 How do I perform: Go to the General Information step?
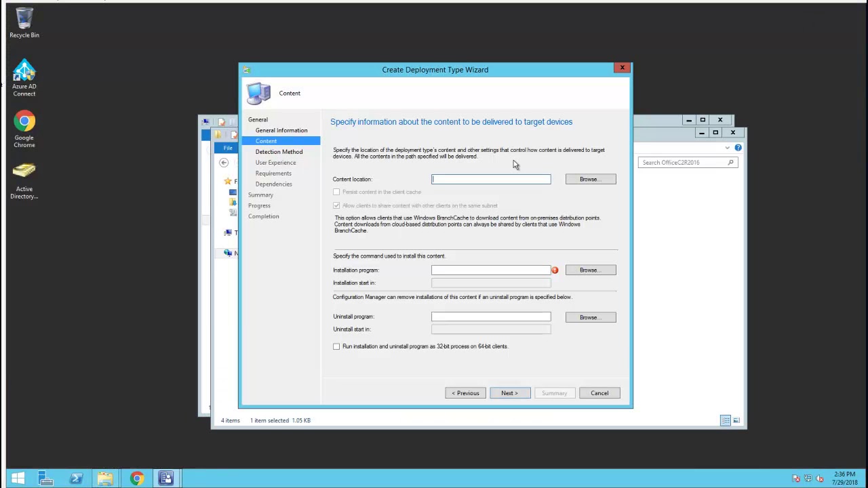tap(281, 130)
